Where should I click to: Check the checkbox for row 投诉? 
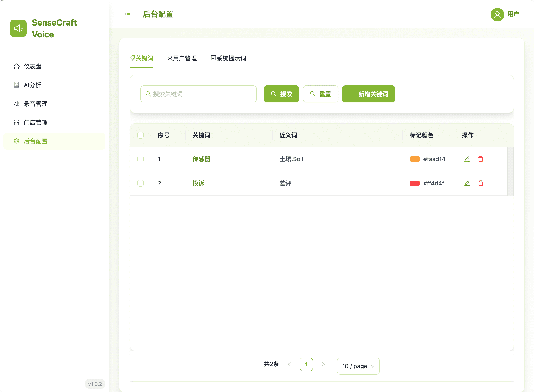point(141,183)
